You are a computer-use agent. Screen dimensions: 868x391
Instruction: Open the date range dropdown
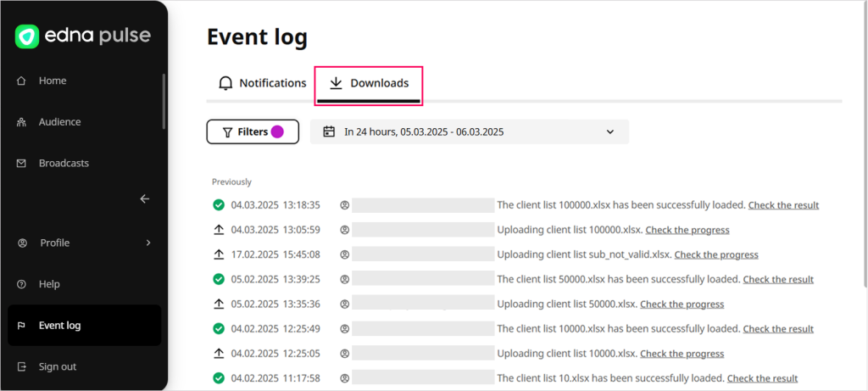tap(609, 132)
